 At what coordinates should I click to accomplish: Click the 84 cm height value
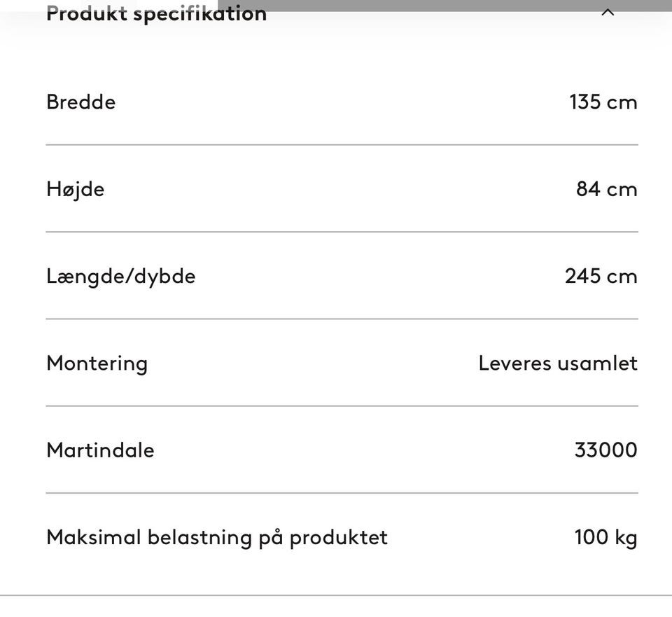[x=607, y=189]
